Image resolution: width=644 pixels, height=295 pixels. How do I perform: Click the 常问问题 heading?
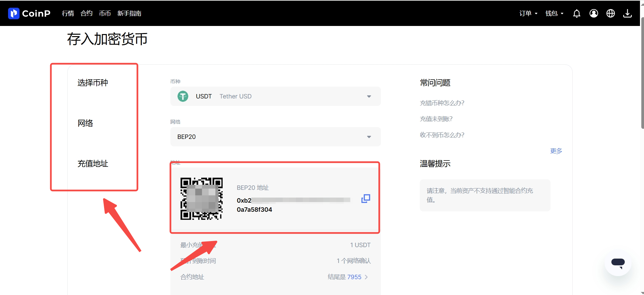pos(435,83)
